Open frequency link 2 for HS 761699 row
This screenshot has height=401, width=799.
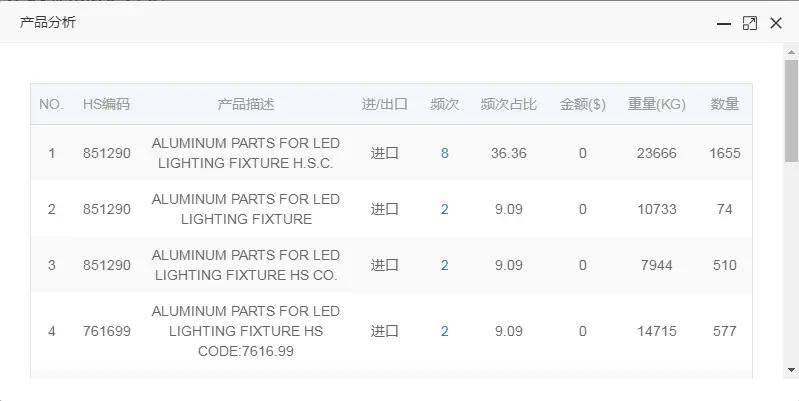tap(444, 331)
